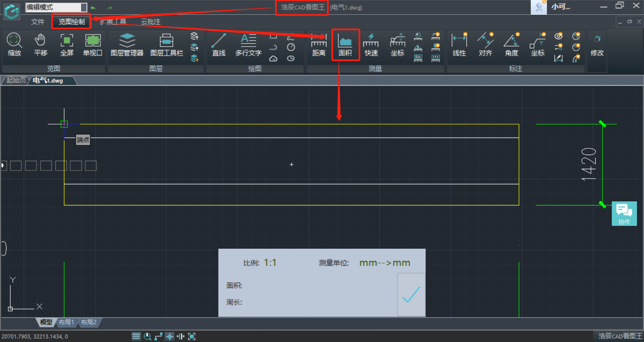Add an 对齐 aligned dimension
This screenshot has width=644, height=342.
(485, 45)
